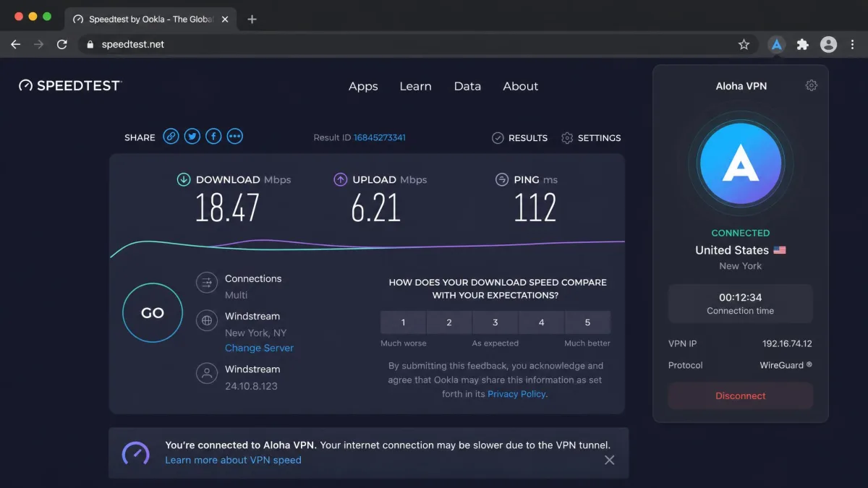Click the IP address 24.10.8.123
The height and width of the screenshot is (488, 868).
[x=251, y=386]
